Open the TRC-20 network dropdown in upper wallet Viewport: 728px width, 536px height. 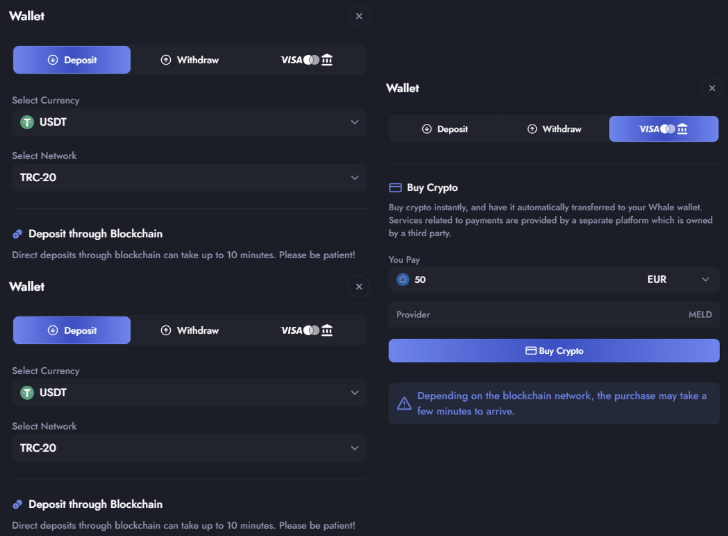(188, 178)
